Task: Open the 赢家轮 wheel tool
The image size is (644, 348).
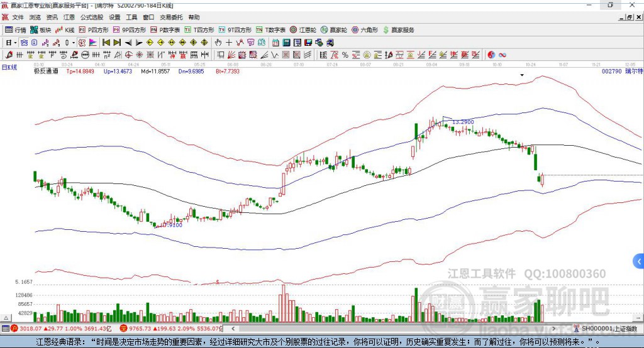Action: click(x=334, y=30)
